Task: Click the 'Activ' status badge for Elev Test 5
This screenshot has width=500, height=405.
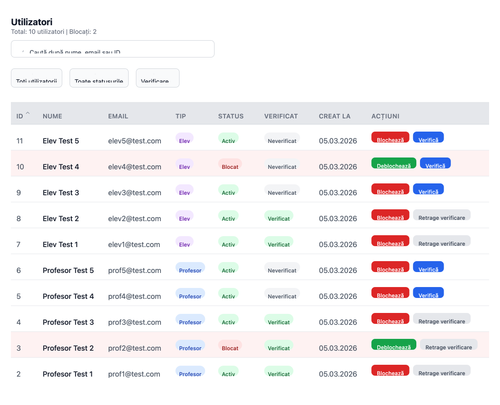Action: (228, 139)
